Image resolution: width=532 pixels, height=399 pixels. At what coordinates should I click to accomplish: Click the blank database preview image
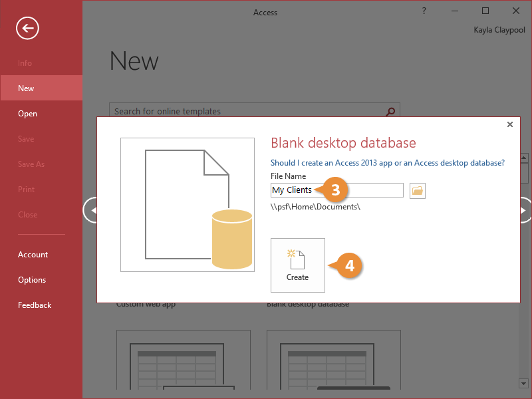[x=188, y=205]
